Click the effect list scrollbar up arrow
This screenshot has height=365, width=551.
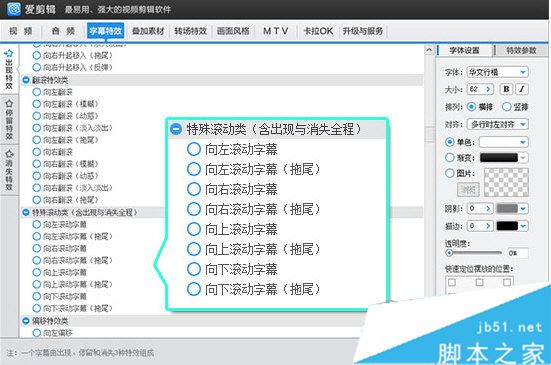(x=429, y=50)
